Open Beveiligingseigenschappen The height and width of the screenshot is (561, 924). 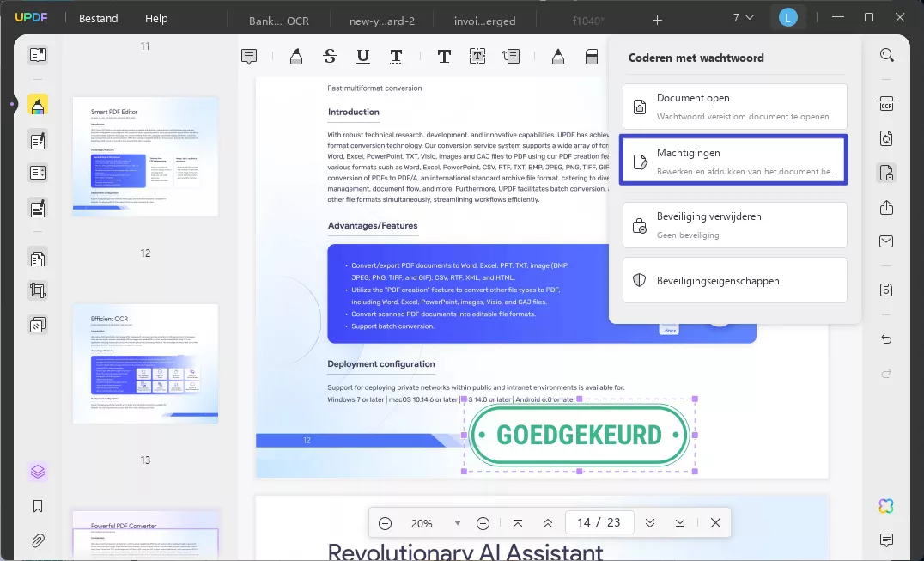click(x=735, y=280)
